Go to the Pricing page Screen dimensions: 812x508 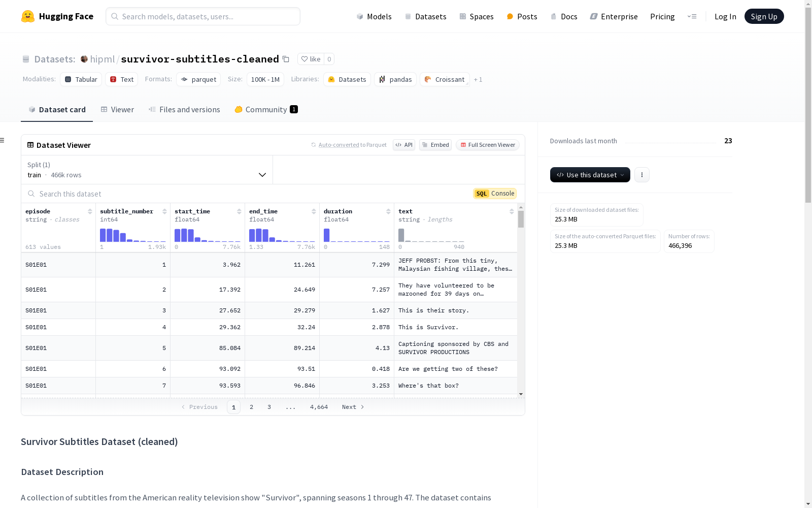tap(662, 16)
